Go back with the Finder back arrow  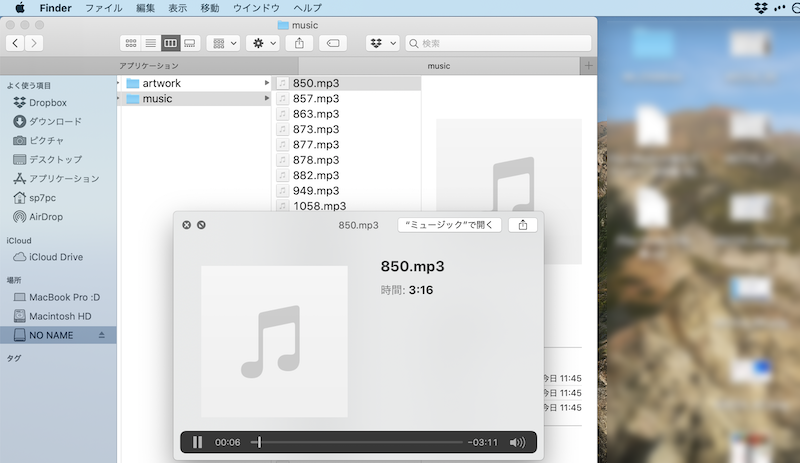coord(16,43)
